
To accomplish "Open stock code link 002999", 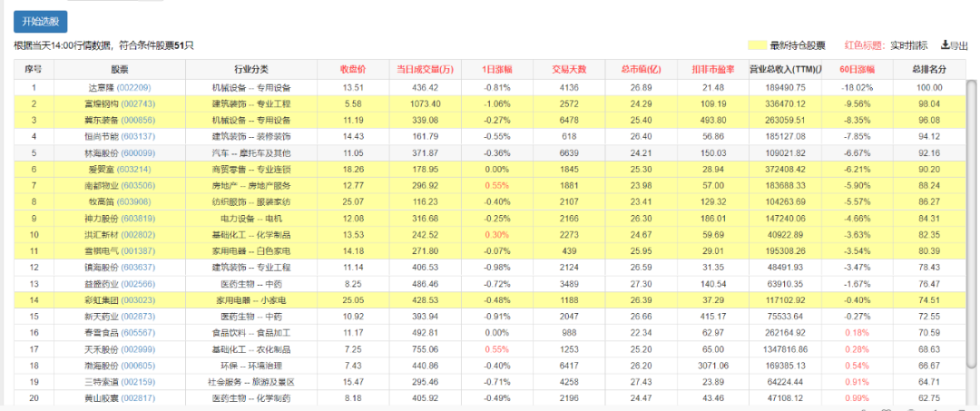I will [140, 349].
